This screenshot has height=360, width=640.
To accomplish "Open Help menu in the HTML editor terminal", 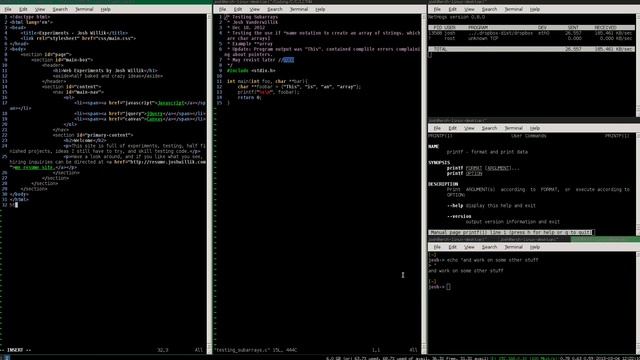I will point(105,9).
